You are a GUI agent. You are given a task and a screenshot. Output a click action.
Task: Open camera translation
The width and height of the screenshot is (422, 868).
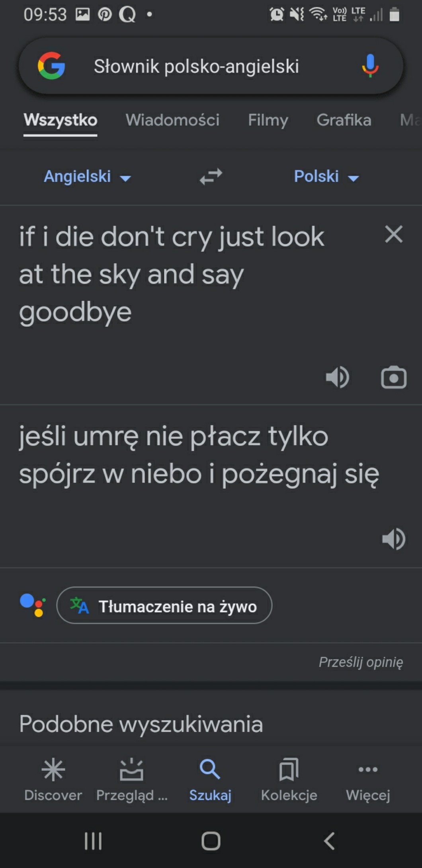tap(394, 377)
